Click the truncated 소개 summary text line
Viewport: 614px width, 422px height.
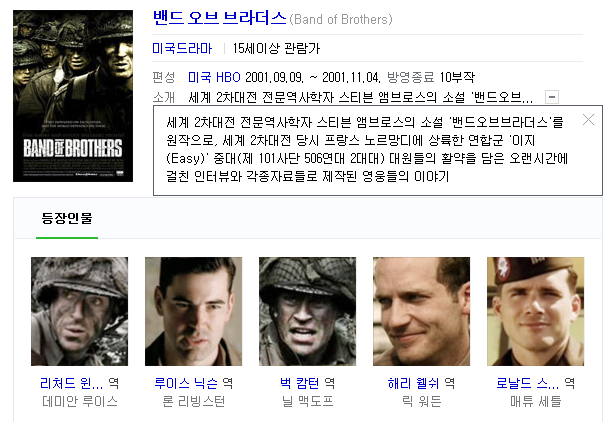360,97
